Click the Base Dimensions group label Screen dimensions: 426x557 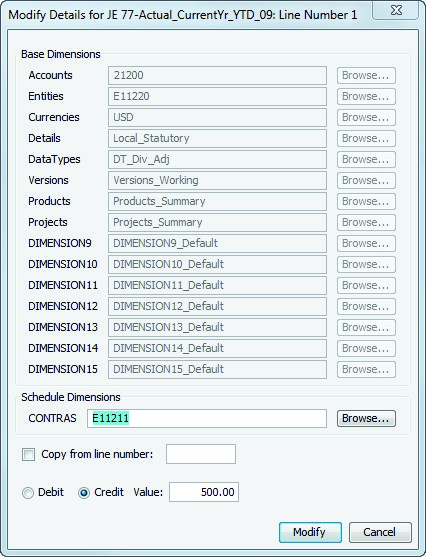pyautogui.click(x=61, y=54)
